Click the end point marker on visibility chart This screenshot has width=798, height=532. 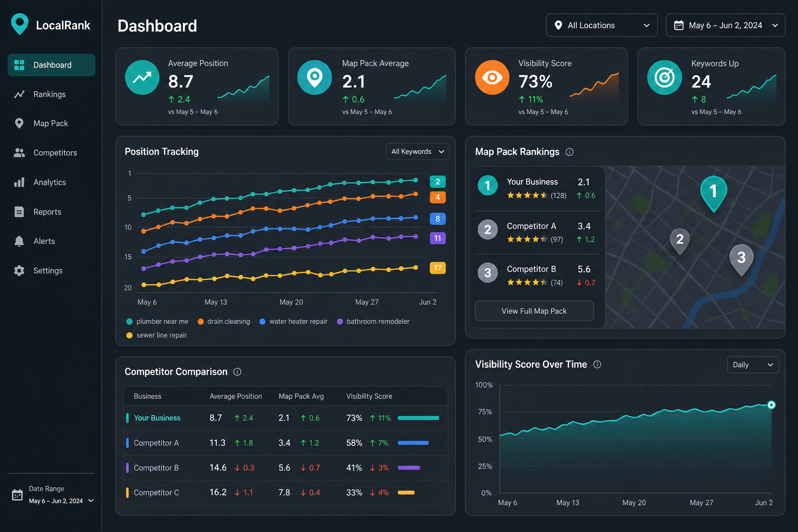coord(772,405)
